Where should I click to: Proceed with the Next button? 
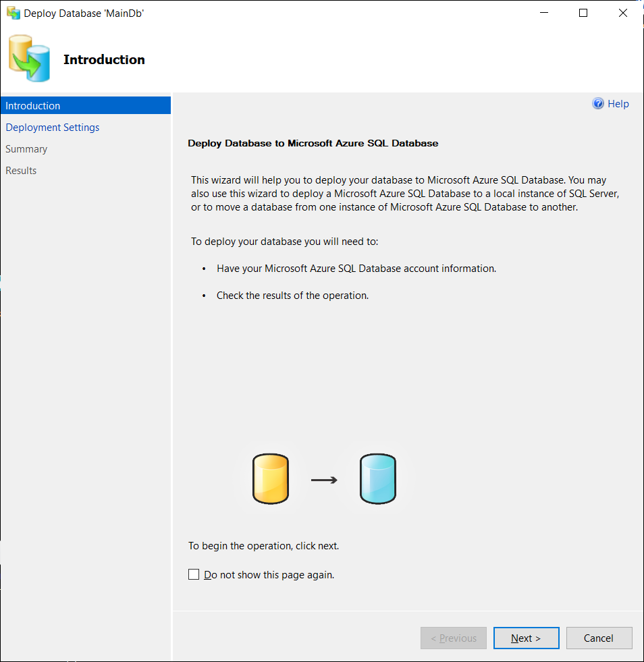click(526, 638)
